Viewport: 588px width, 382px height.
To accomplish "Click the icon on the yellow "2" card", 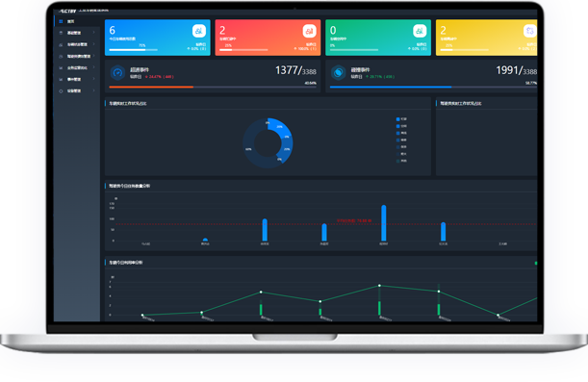I will tap(529, 31).
